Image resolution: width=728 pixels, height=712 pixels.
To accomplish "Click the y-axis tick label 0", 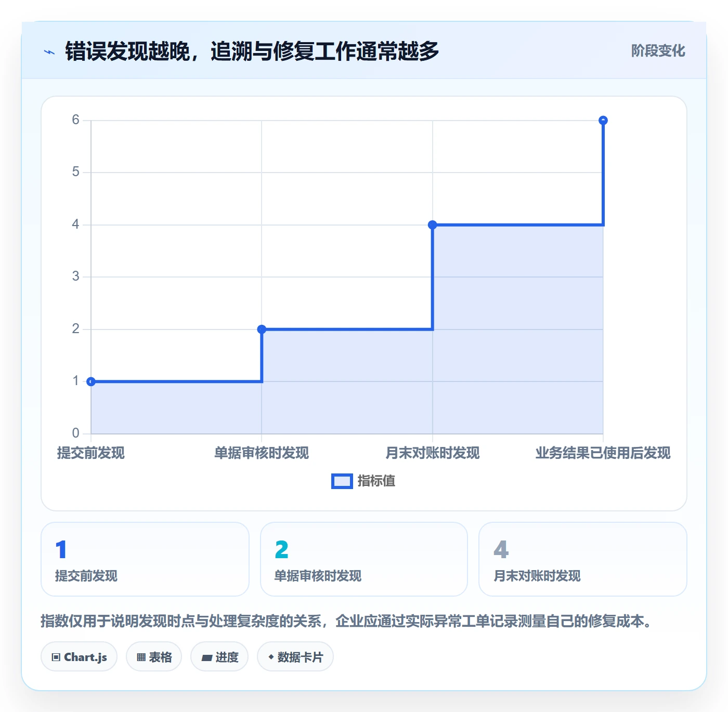I will tap(76, 433).
